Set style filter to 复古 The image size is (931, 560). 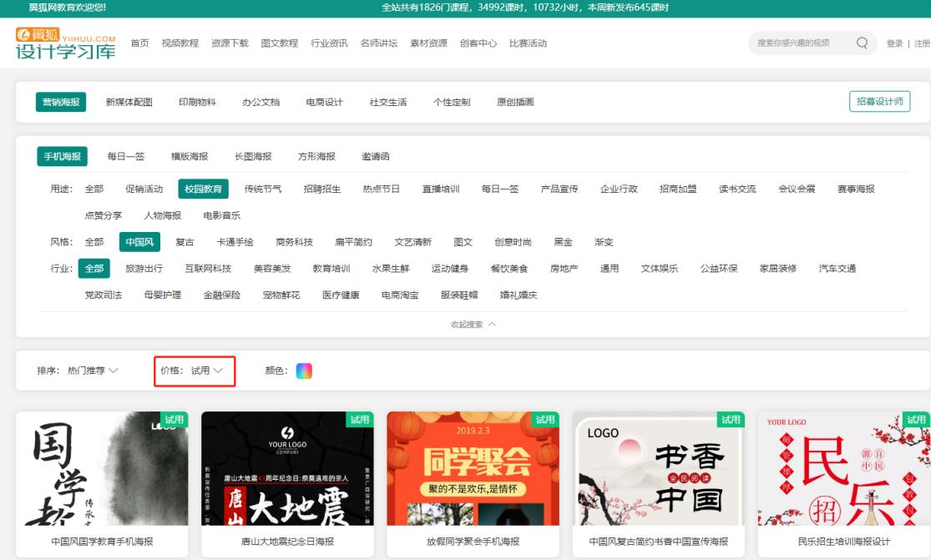pos(185,242)
